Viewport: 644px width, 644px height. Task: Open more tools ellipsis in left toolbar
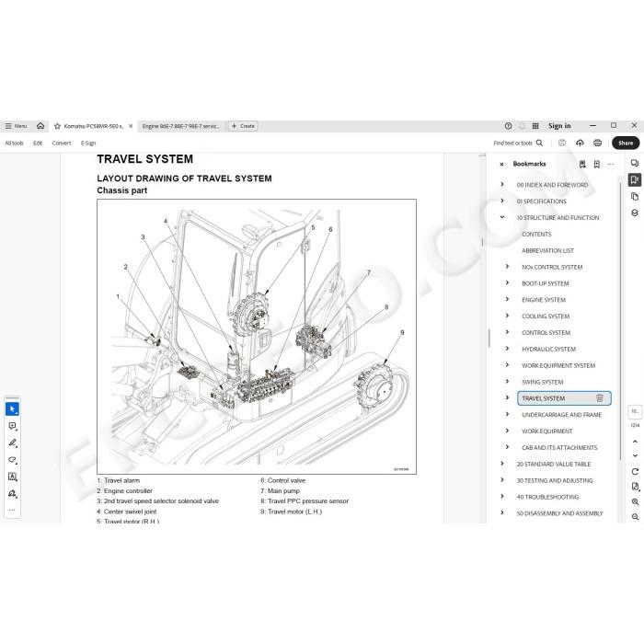click(x=12, y=510)
